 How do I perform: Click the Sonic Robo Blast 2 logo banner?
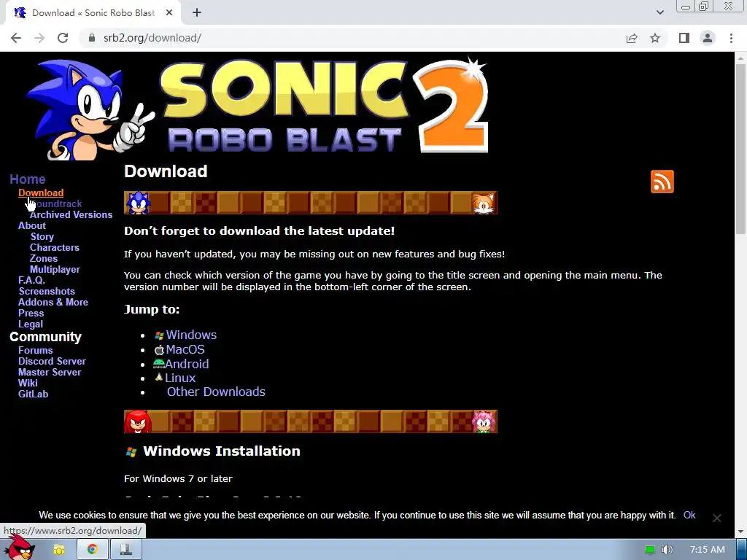[x=258, y=108]
